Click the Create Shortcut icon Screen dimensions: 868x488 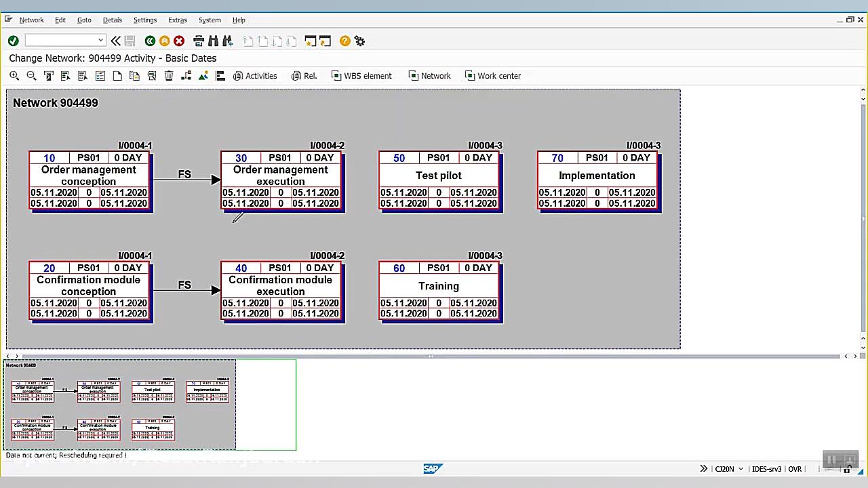click(325, 41)
